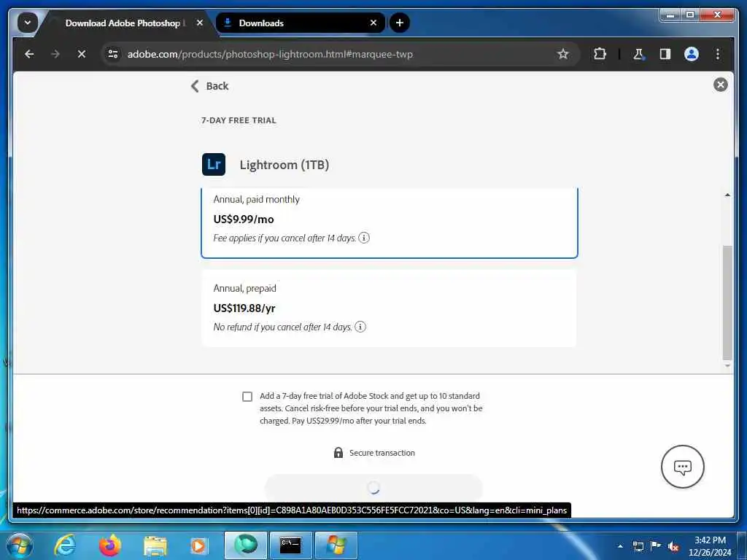Click the plan list scroll up arrow
This screenshot has width=747, height=560.
coord(727,195)
